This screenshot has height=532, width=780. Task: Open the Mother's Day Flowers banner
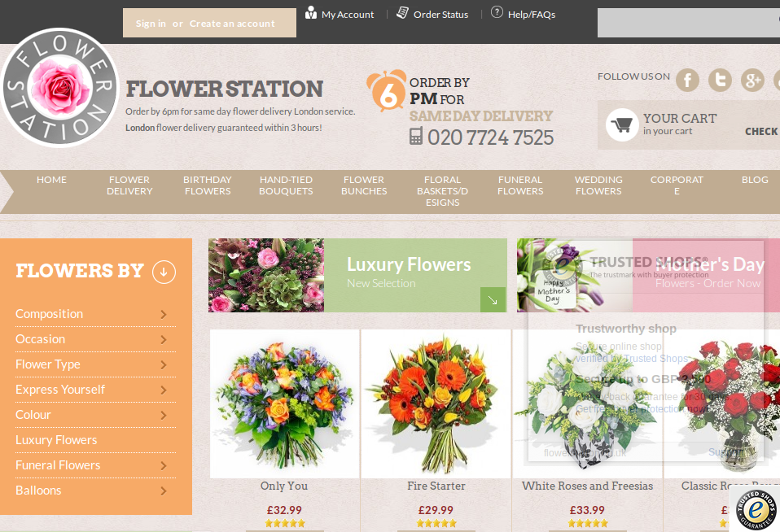click(x=648, y=276)
